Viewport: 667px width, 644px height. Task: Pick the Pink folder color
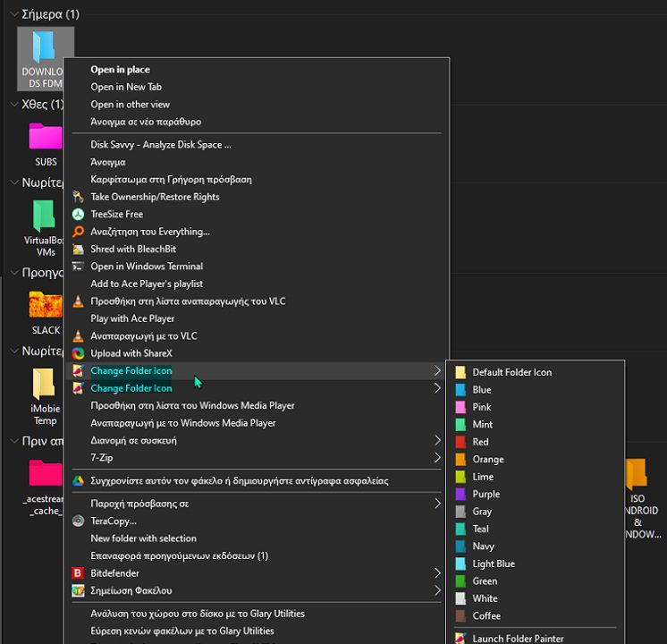pos(536,407)
